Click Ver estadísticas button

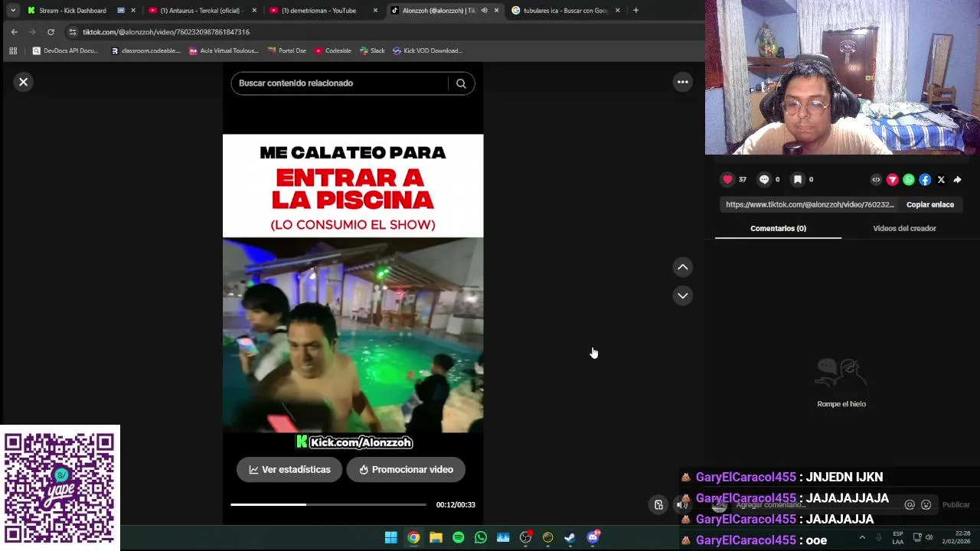[x=289, y=469]
